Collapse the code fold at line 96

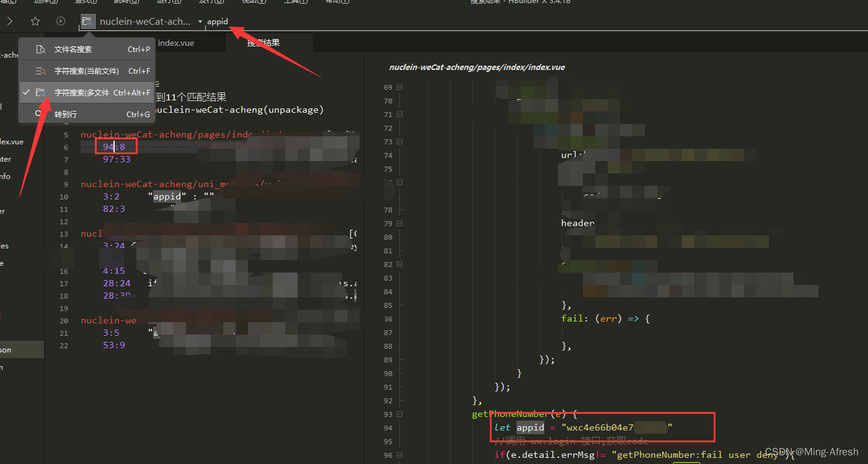pos(400,455)
